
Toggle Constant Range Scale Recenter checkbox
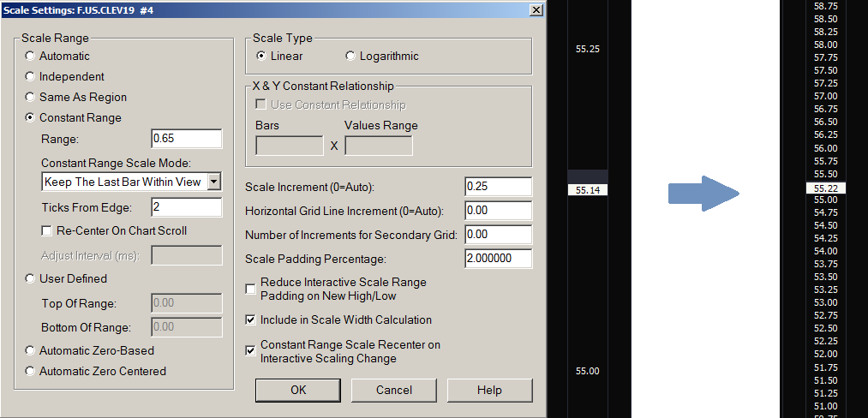[x=250, y=350]
